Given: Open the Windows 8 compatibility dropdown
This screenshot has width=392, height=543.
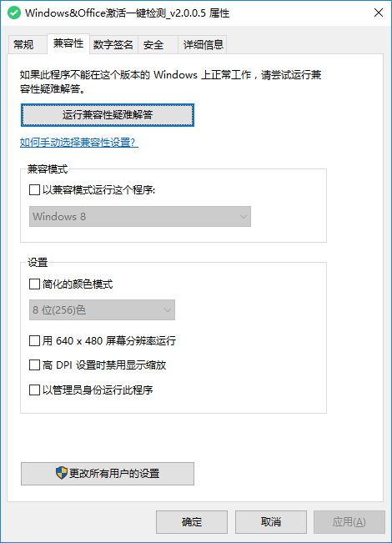Looking at the screenshot, I should tap(140, 216).
